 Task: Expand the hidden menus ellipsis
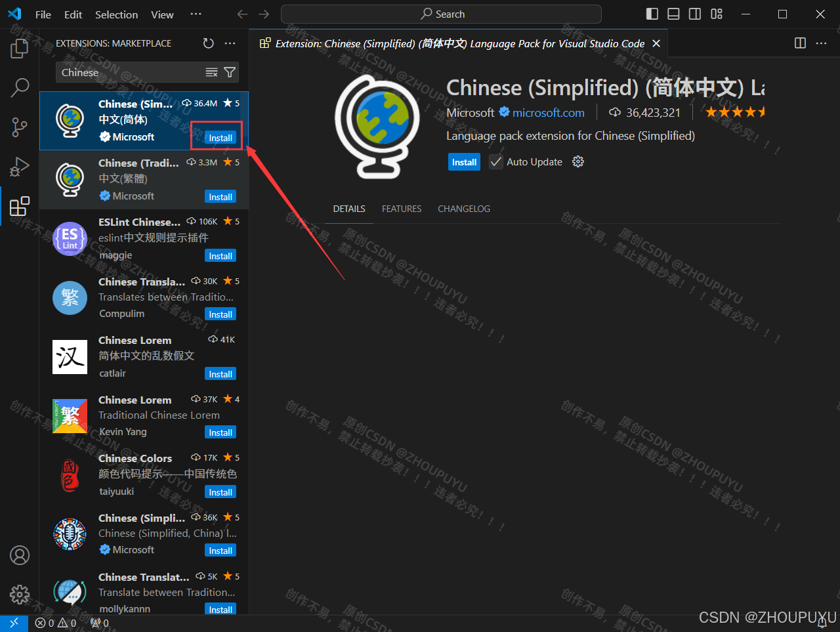[196, 14]
